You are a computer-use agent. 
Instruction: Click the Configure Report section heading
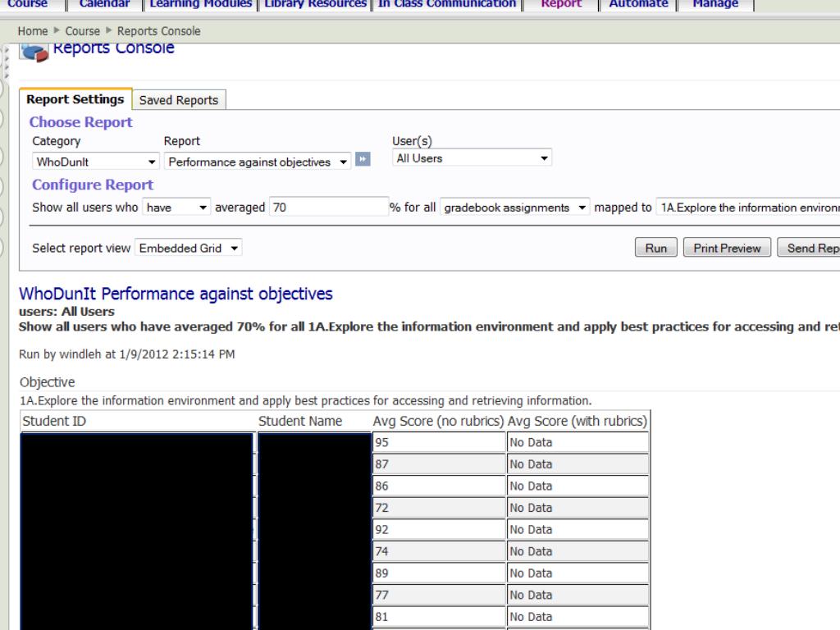click(93, 185)
